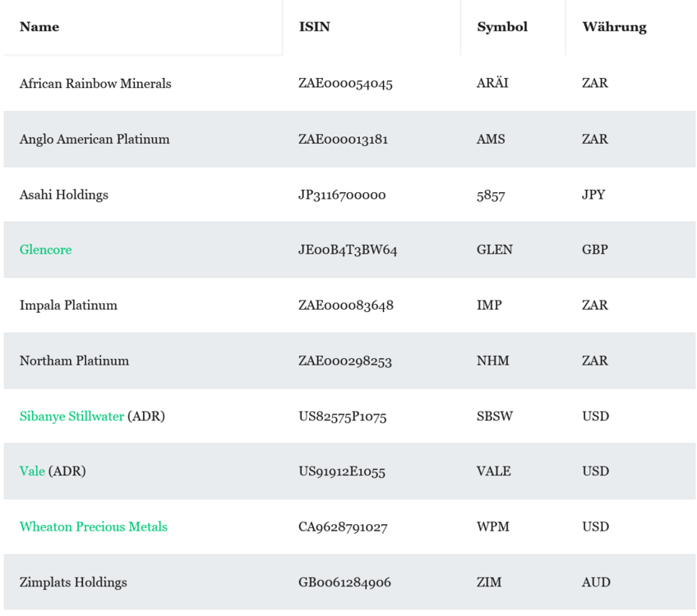697x616 pixels.
Task: Open the Glencore link
Action: point(45,250)
